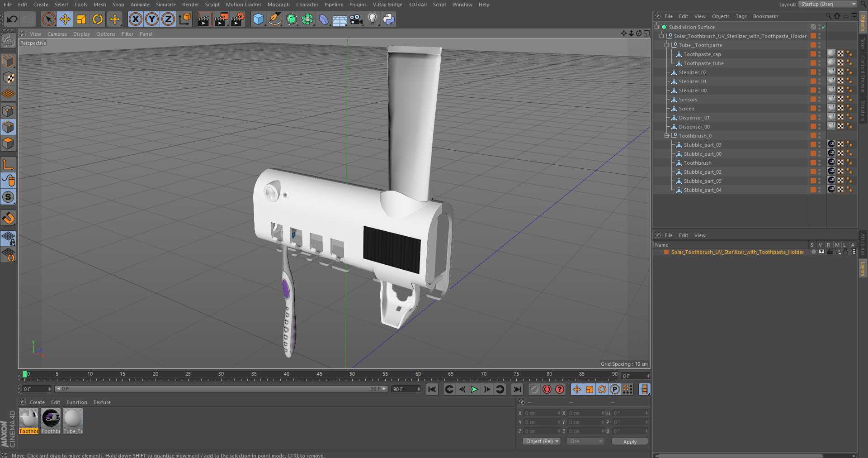
Task: Open the Object Manager Tags menu
Action: pos(741,16)
